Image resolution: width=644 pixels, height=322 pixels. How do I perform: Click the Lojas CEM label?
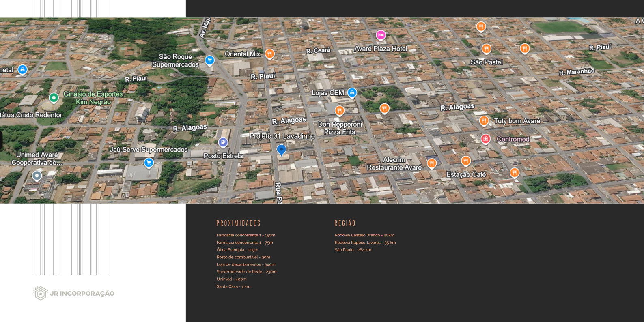[x=328, y=93]
